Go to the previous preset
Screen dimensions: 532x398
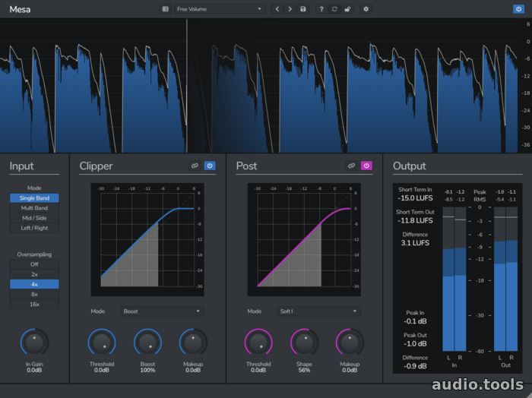click(277, 9)
